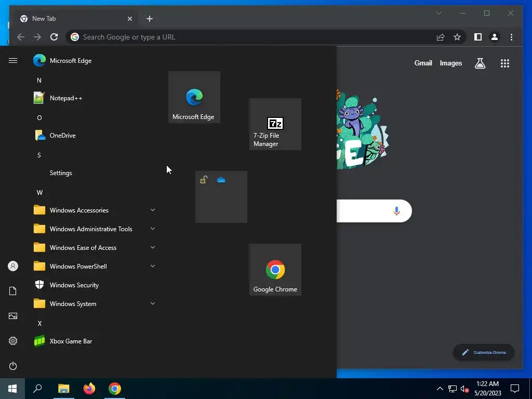Start voice search with microphone icon

[x=396, y=211]
